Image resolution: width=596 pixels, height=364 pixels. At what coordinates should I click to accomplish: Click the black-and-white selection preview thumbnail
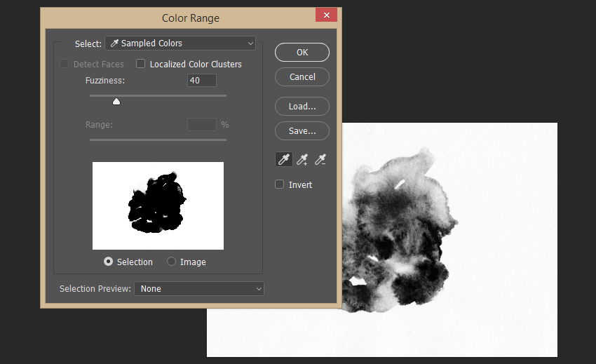pyautogui.click(x=158, y=205)
